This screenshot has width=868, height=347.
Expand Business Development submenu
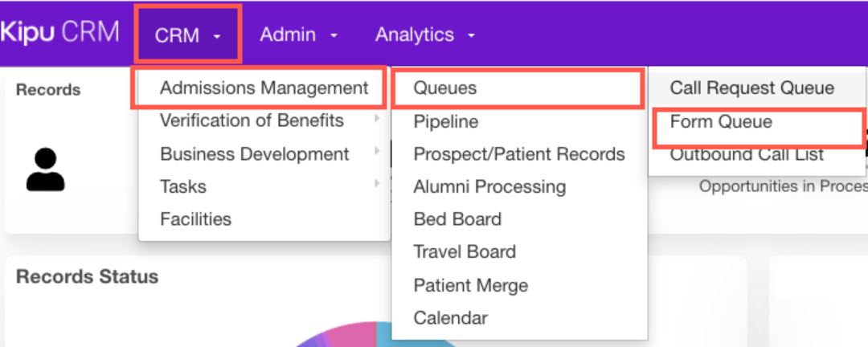(255, 153)
